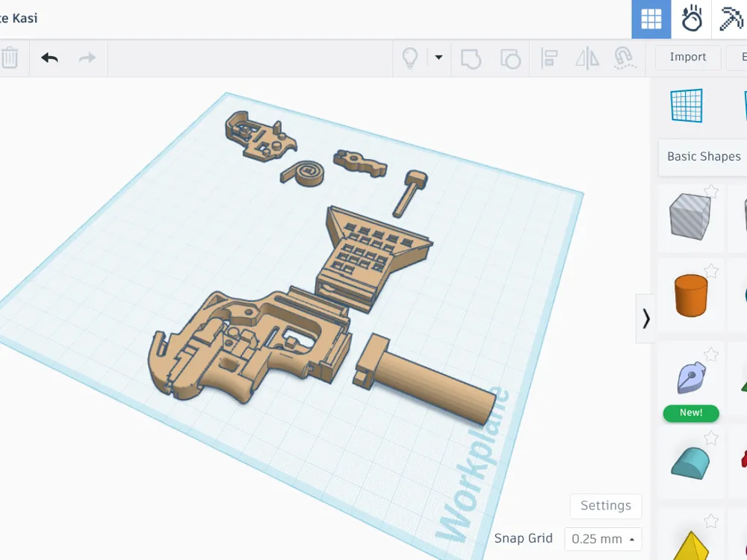The image size is (747, 560).
Task: Click the Mirror tool icon
Action: (x=587, y=58)
